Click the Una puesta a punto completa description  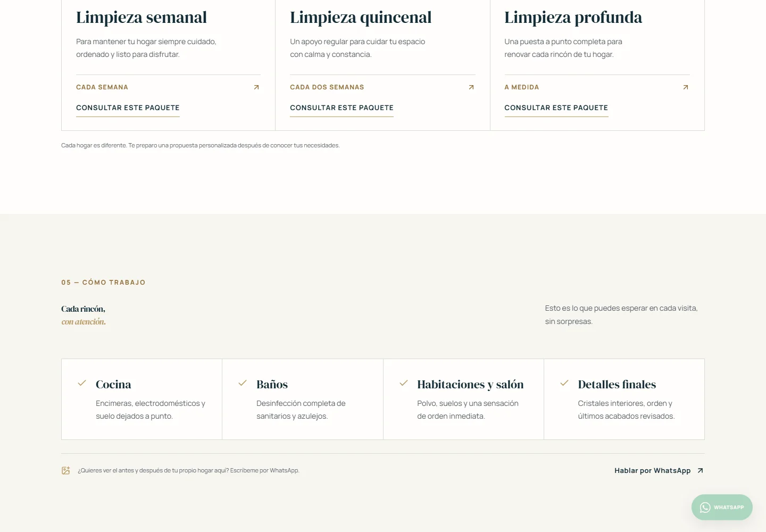(x=563, y=48)
